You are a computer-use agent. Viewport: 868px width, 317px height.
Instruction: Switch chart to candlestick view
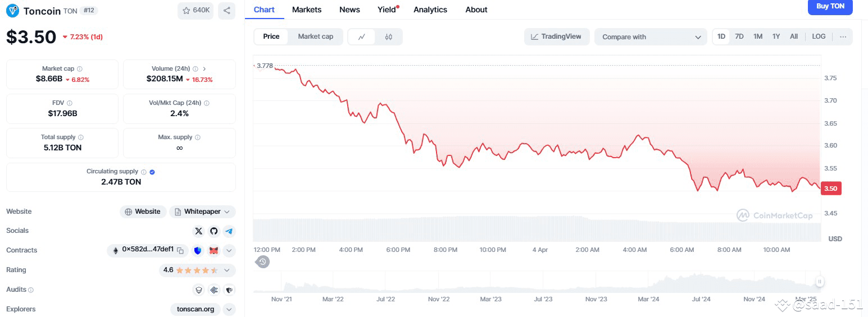(389, 37)
